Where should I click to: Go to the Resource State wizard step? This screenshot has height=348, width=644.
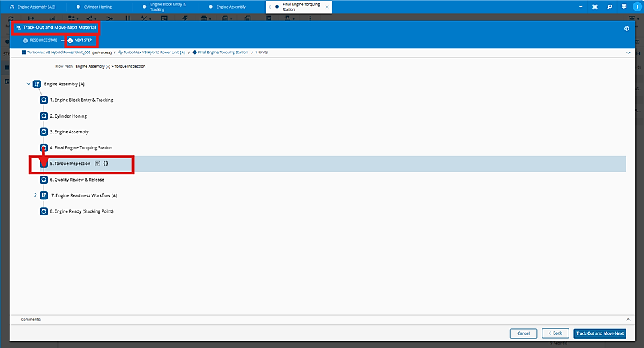click(x=40, y=40)
